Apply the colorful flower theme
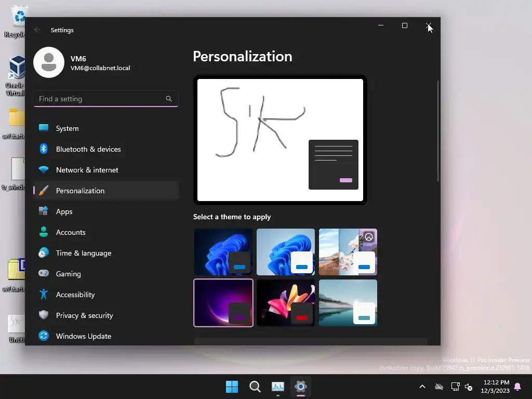532x399 pixels. coord(286,303)
